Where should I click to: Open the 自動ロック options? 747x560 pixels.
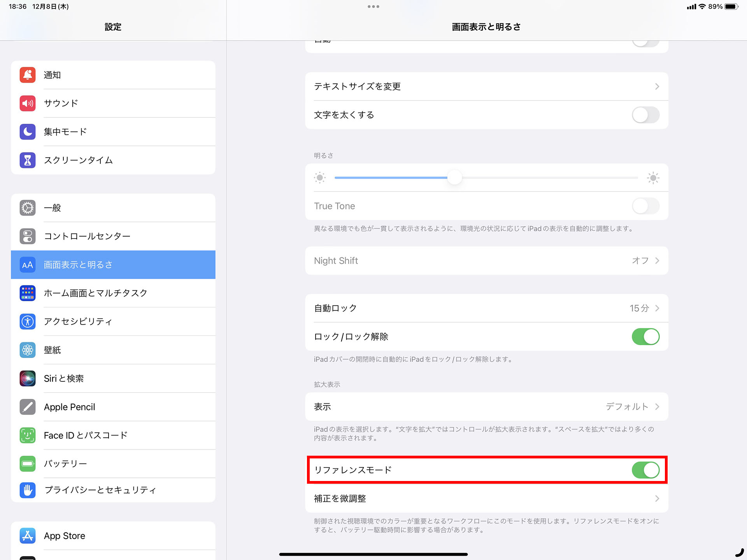(486, 308)
